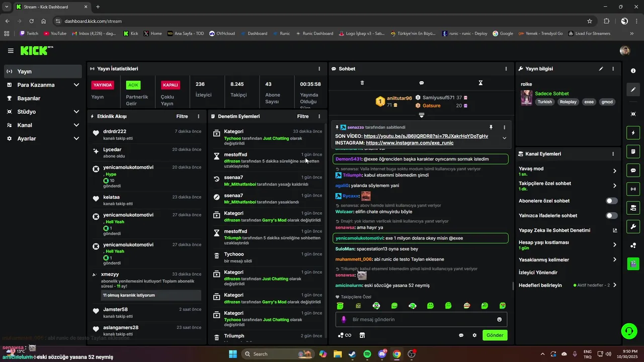
Task: Click the broadcast signal icon in right rail
Action: point(633,189)
